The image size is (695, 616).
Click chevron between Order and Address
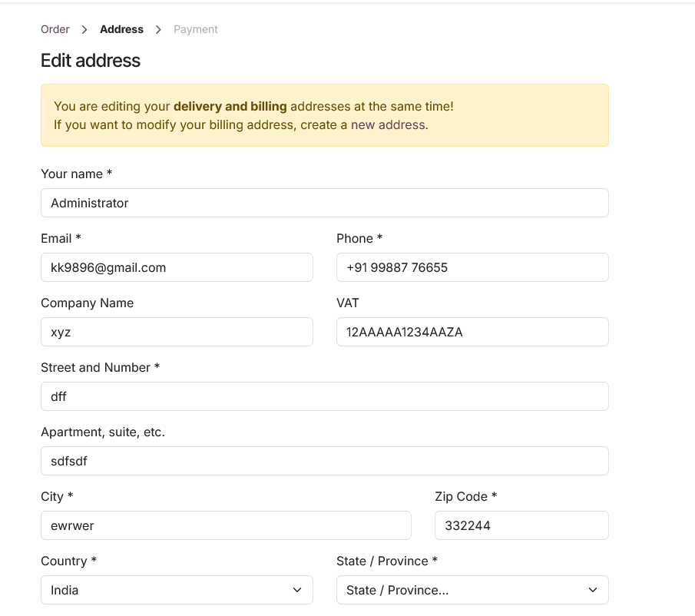84,29
